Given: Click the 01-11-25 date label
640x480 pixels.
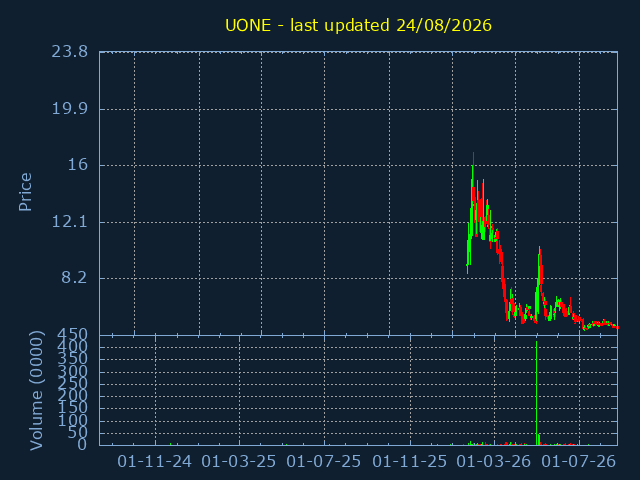Looking at the screenshot, I should click(x=409, y=462).
